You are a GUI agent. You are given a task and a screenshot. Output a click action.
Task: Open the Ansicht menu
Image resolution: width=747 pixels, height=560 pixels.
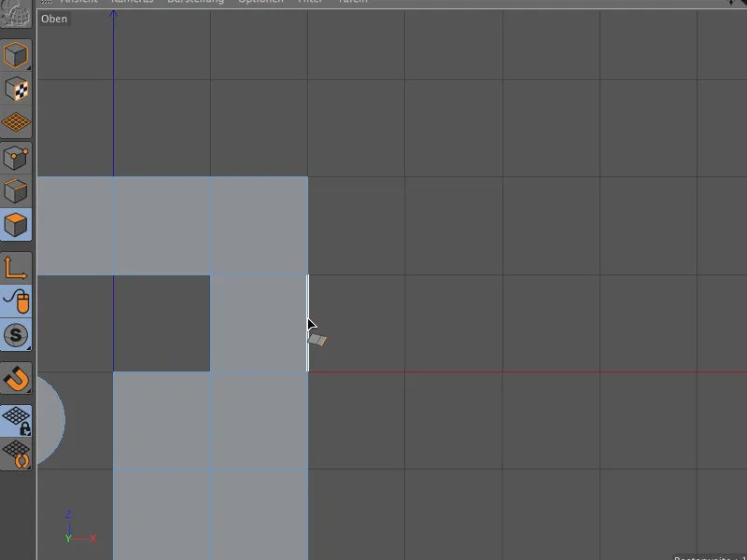[x=82, y=3]
